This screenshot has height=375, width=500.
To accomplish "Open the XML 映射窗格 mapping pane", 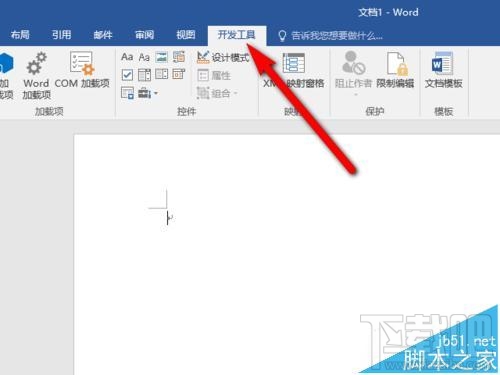I will (x=294, y=71).
